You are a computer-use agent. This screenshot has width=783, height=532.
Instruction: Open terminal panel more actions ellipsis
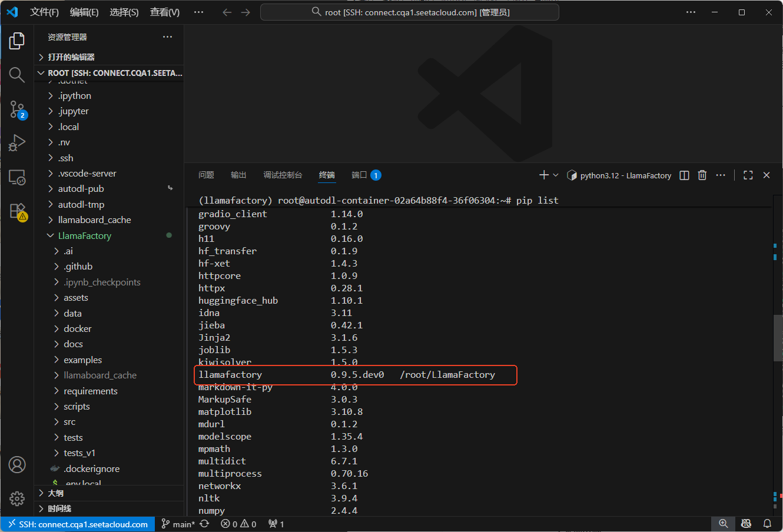(721, 175)
